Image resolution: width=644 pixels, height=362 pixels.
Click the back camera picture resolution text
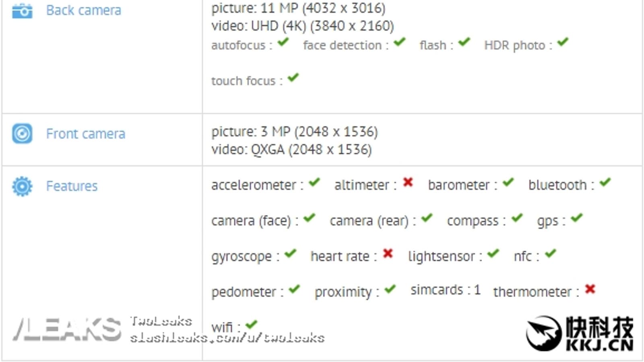click(298, 8)
